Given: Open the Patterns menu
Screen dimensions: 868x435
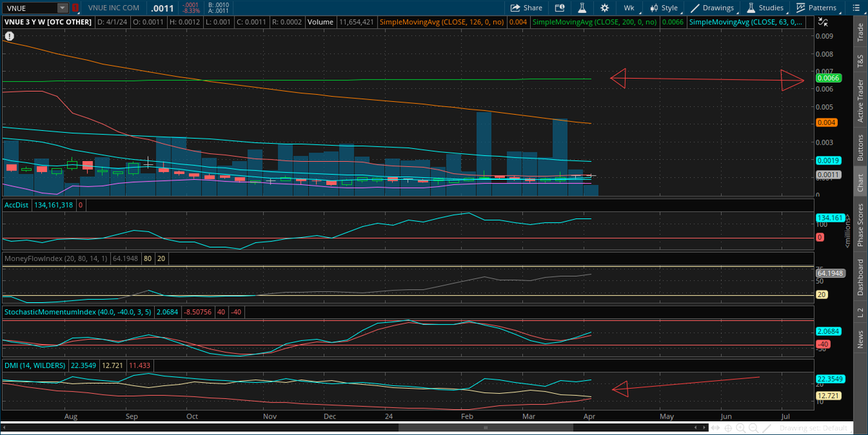Looking at the screenshot, I should pos(817,8).
